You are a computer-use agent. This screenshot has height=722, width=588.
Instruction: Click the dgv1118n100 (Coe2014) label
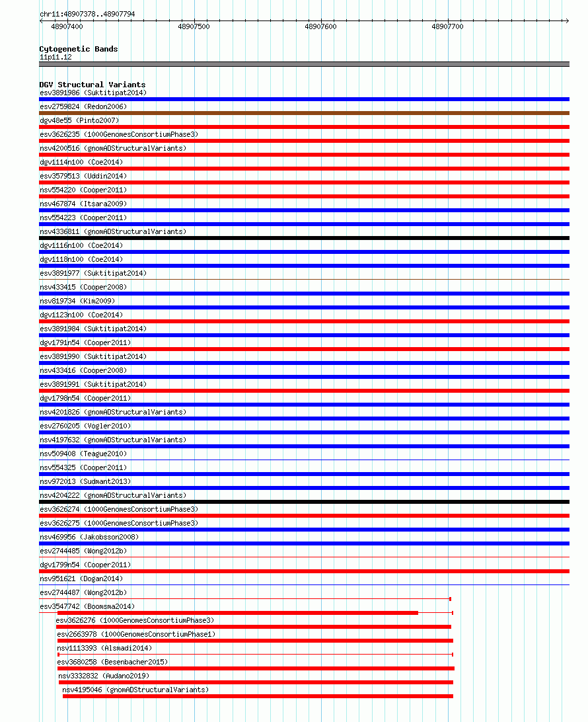coord(81,259)
